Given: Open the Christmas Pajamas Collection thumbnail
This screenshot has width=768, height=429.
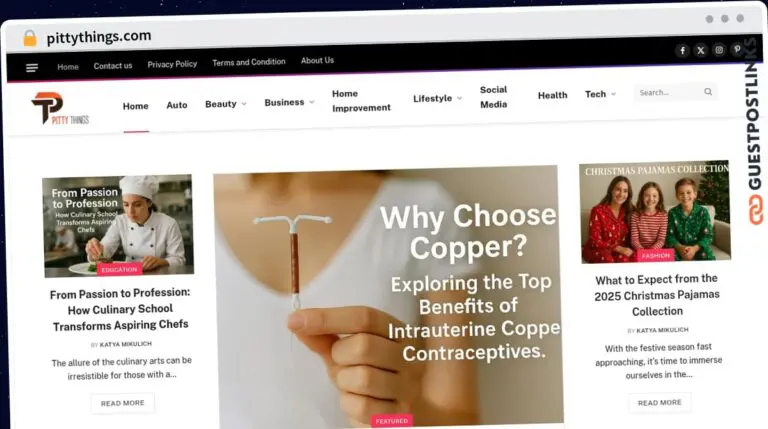Looking at the screenshot, I should click(x=655, y=212).
